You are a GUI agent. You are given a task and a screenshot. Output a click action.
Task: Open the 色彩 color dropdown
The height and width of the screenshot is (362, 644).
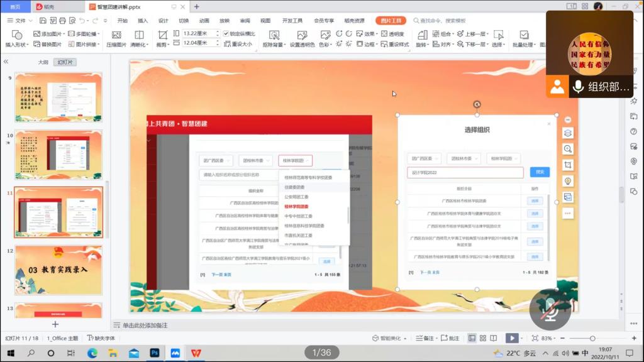tap(325, 45)
